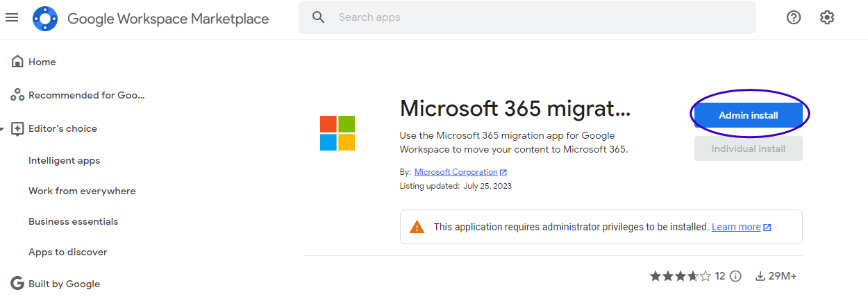Open the Microsoft Corporation developer link
The height and width of the screenshot is (308, 868).
[x=456, y=172]
